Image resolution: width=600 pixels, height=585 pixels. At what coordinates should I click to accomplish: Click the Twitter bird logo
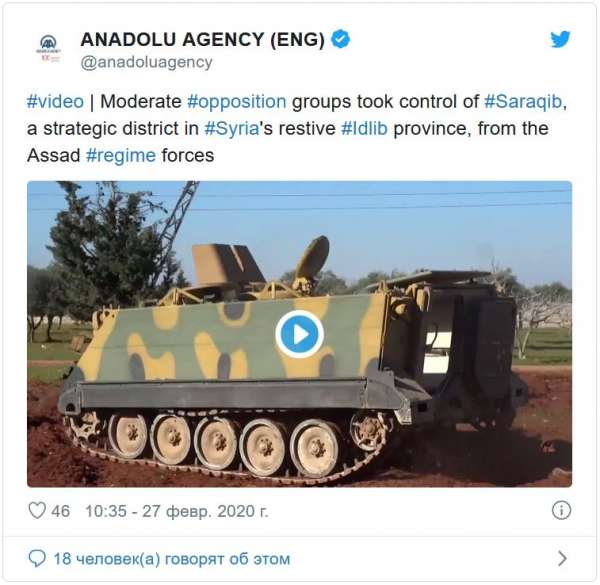click(560, 39)
